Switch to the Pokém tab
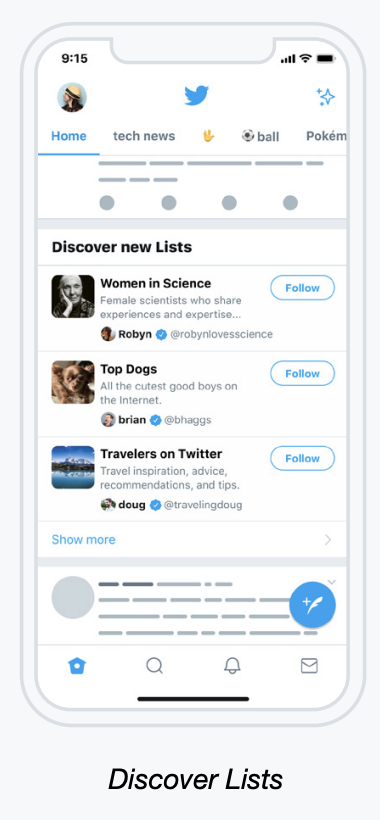Screen dimensions: 380x820 [x=326, y=136]
